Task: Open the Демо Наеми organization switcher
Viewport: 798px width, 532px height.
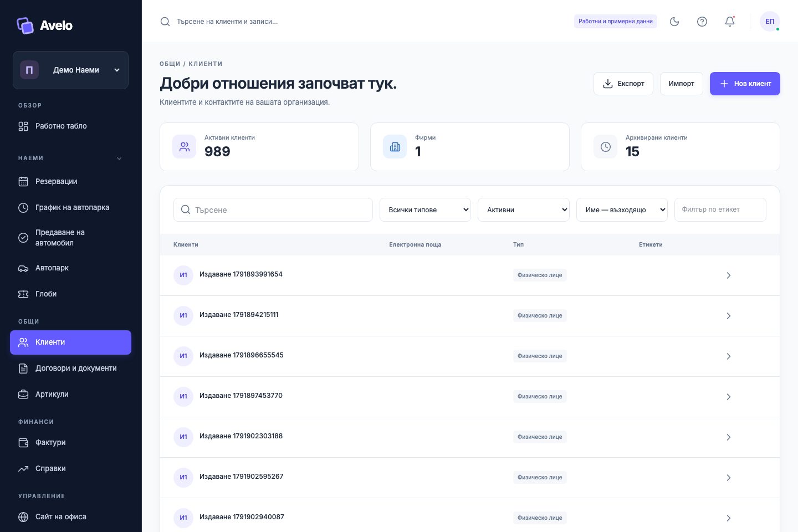Action: [70, 70]
